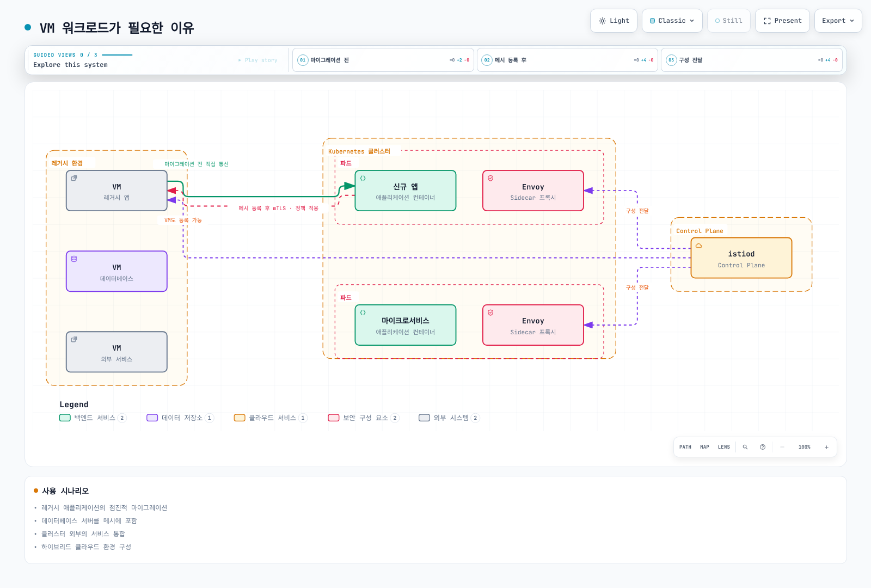Click the 'Kubernetes 클러스터' group label
Image resolution: width=871 pixels, height=588 pixels.
point(359,151)
